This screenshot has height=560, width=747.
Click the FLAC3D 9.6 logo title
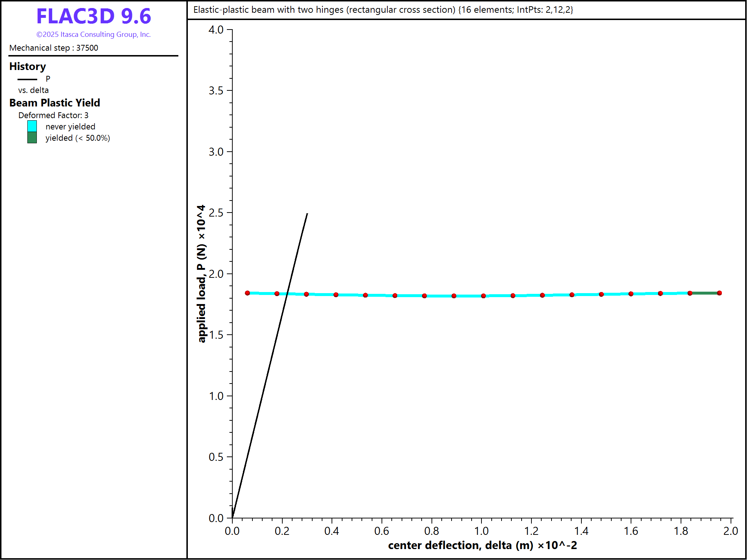(93, 16)
